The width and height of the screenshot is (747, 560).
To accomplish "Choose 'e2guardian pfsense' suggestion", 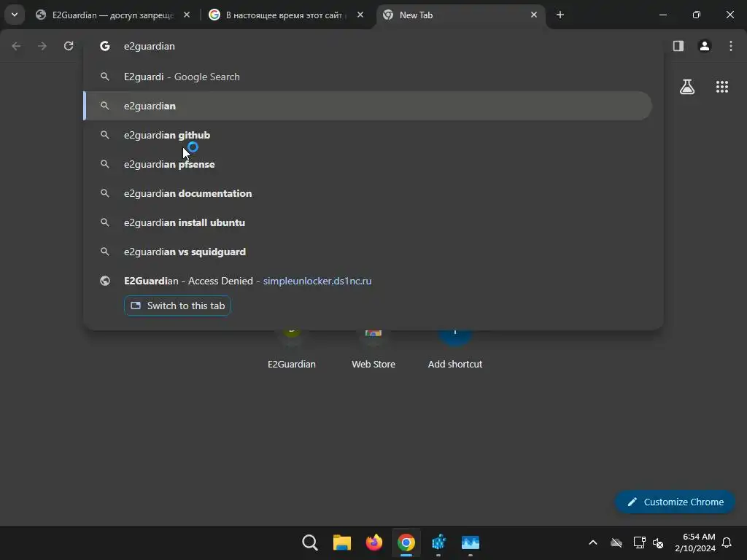I will pyautogui.click(x=368, y=164).
